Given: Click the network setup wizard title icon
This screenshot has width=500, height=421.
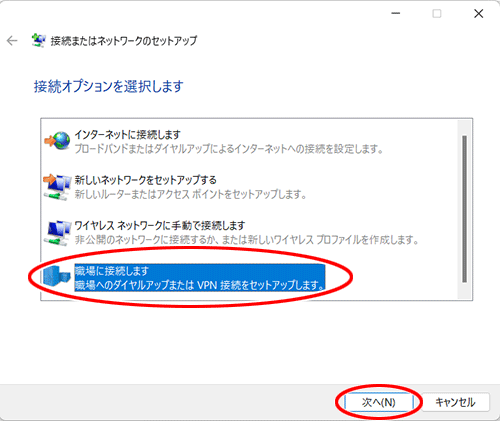Looking at the screenshot, I should (x=38, y=40).
